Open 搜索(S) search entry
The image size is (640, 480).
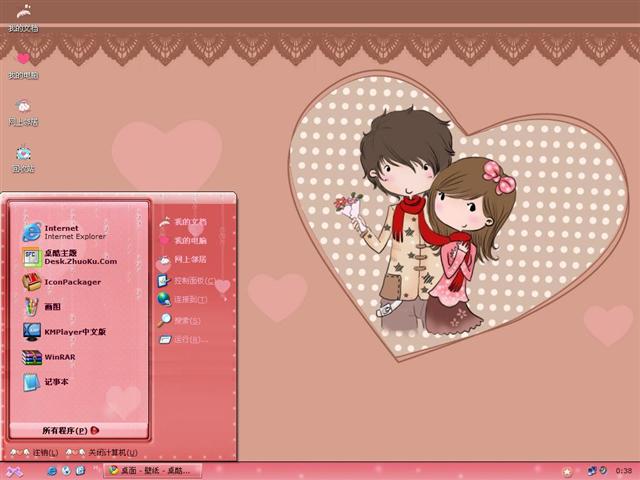(179, 320)
